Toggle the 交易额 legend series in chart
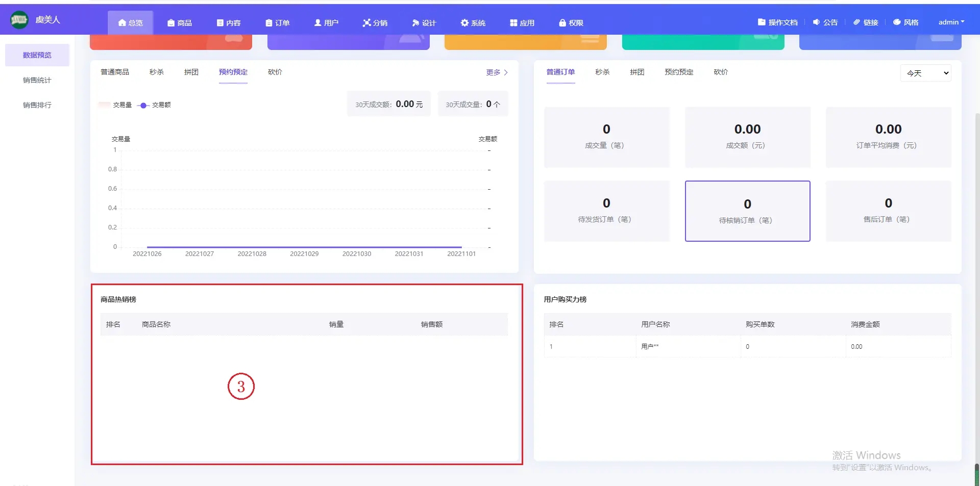Viewport: 980px width, 486px height. [154, 105]
